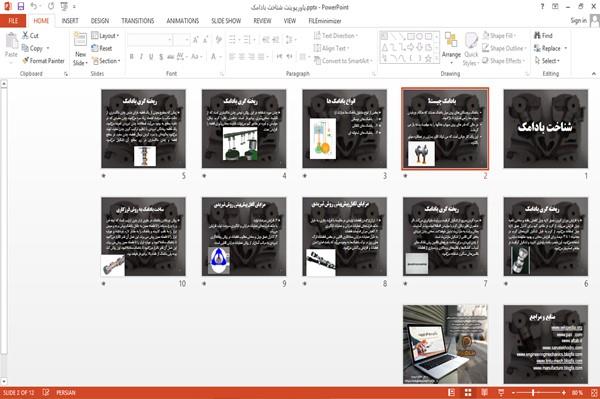Click the Save icon in quick access toolbar

[x=21, y=7]
